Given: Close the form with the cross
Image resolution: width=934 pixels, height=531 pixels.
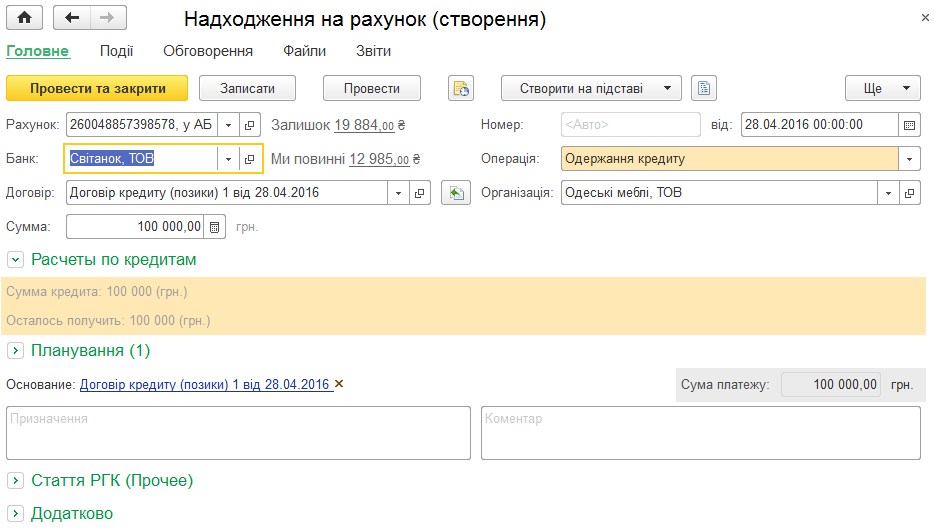Looking at the screenshot, I should click(x=925, y=18).
